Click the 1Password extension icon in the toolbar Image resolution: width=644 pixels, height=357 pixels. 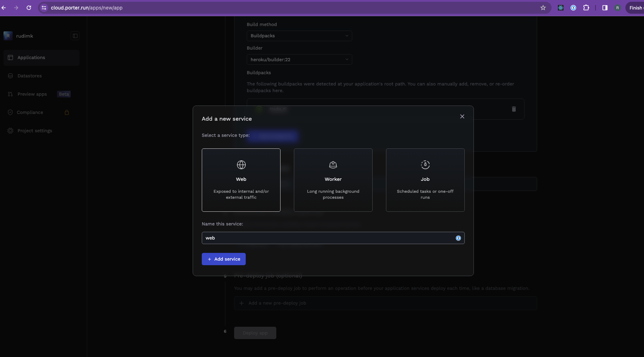point(574,8)
